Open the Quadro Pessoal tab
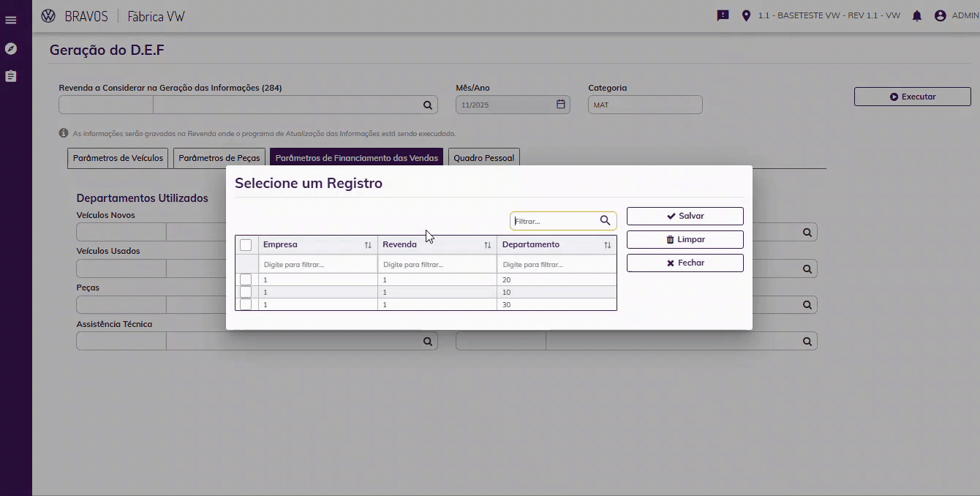Image resolution: width=980 pixels, height=496 pixels. pyautogui.click(x=484, y=158)
